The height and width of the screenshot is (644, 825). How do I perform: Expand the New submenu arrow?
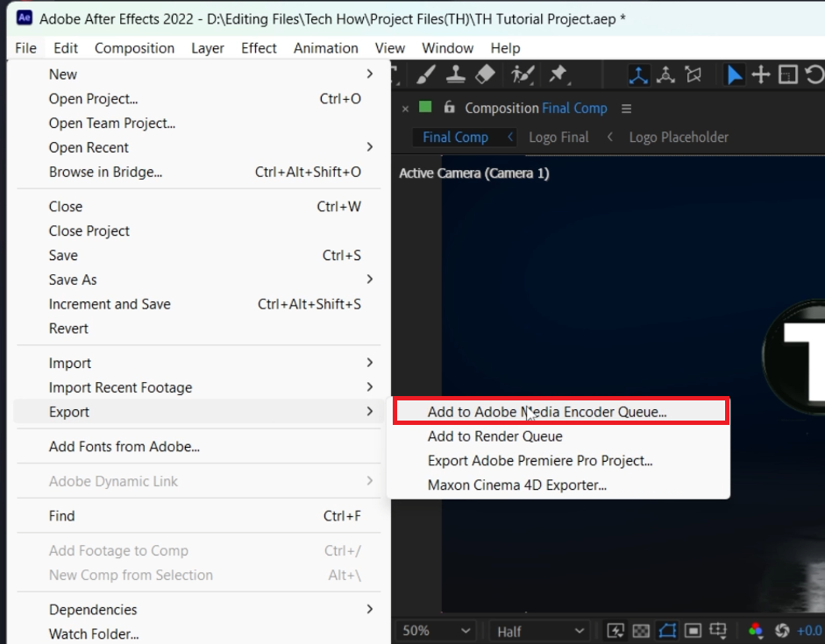[x=370, y=74]
